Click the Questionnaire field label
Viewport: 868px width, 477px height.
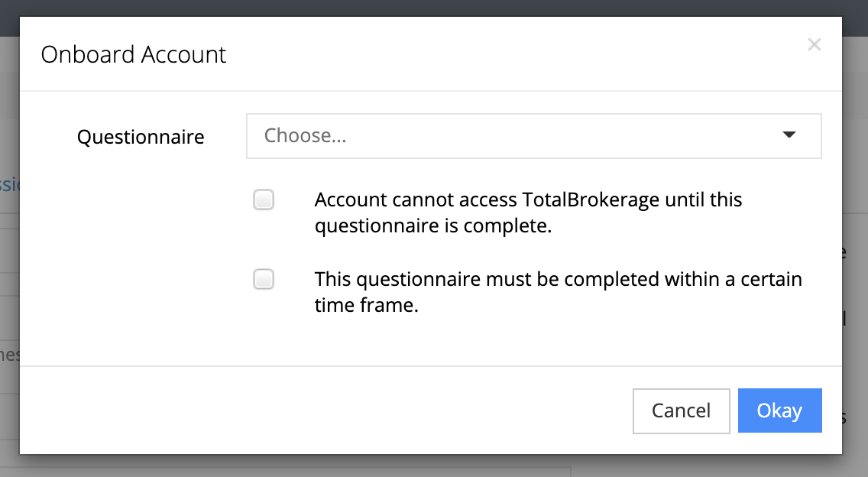141,137
